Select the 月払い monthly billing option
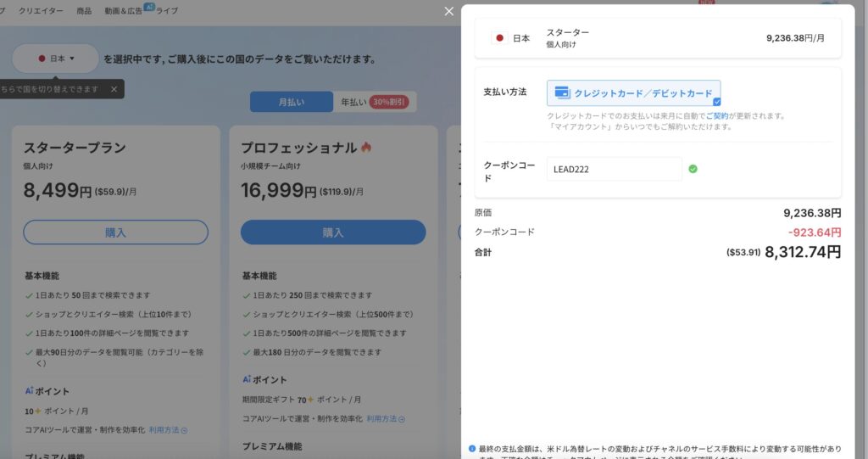The height and width of the screenshot is (459, 868). [291, 102]
